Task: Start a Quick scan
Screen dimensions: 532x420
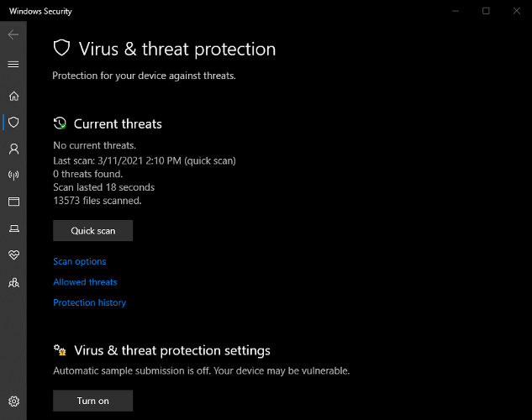Action: 93,231
